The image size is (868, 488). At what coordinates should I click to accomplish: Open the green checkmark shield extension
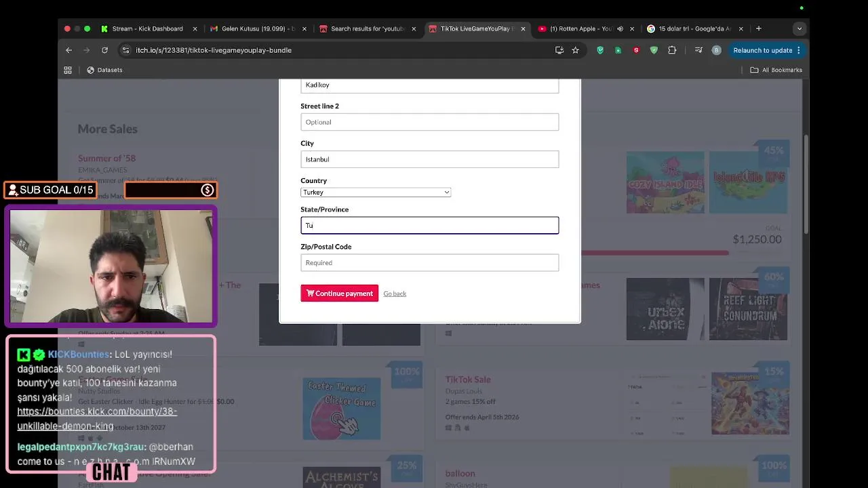coord(654,50)
